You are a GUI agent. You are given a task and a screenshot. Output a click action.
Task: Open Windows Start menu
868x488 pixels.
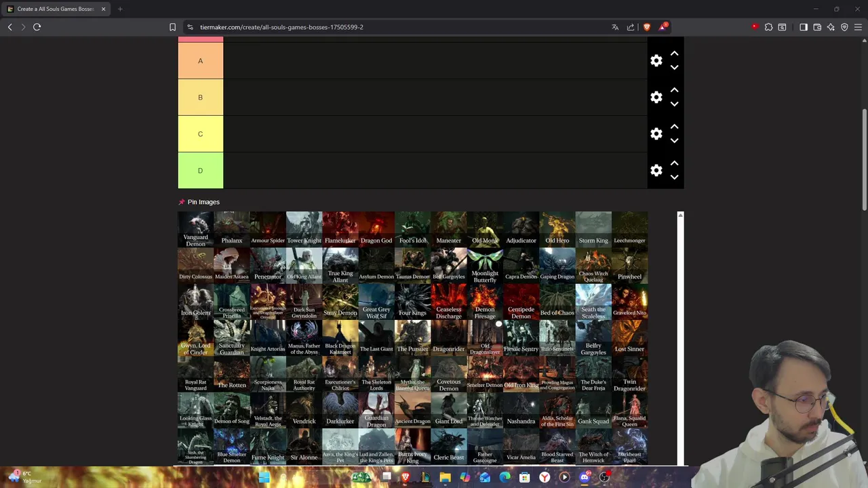tap(264, 477)
